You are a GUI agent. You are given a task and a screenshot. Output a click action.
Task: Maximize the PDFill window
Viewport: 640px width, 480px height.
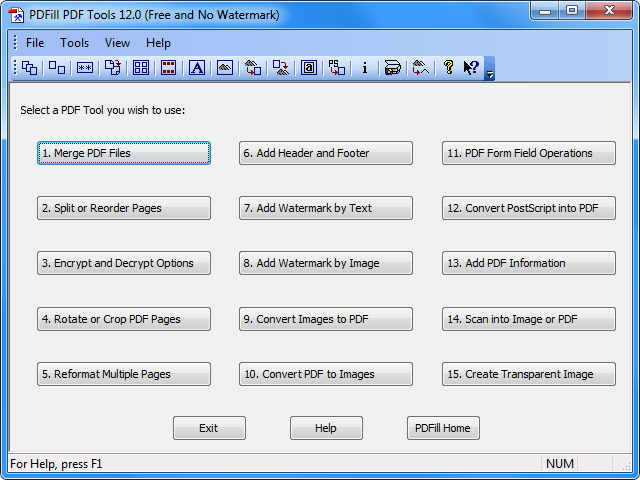pos(572,11)
